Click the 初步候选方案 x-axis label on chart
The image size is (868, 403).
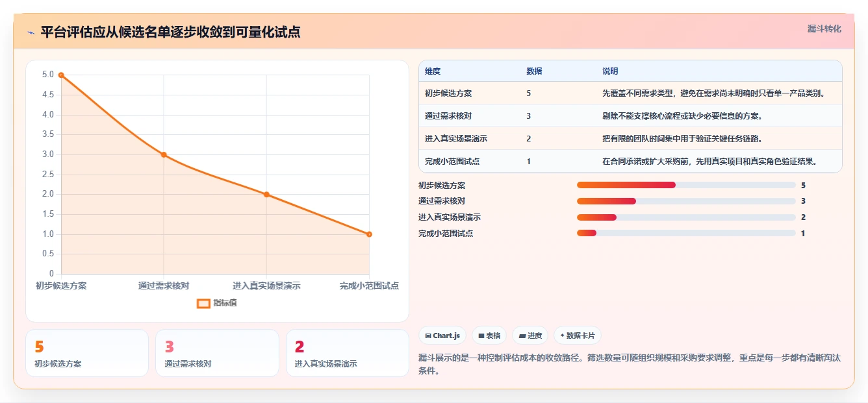[x=61, y=286]
